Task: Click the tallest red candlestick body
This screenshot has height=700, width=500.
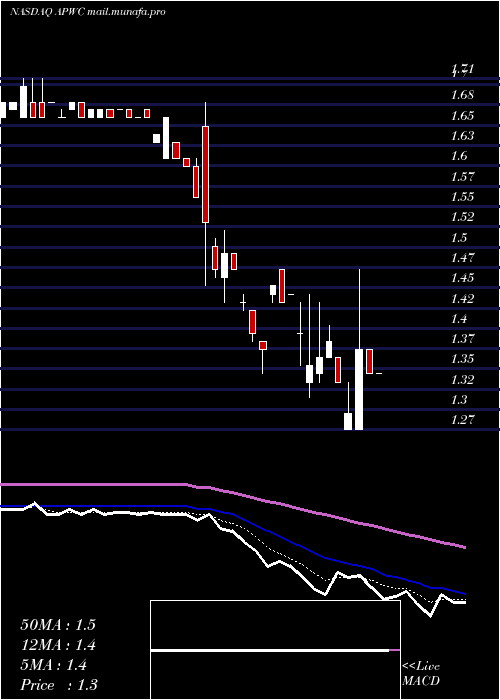Action: coord(205,174)
